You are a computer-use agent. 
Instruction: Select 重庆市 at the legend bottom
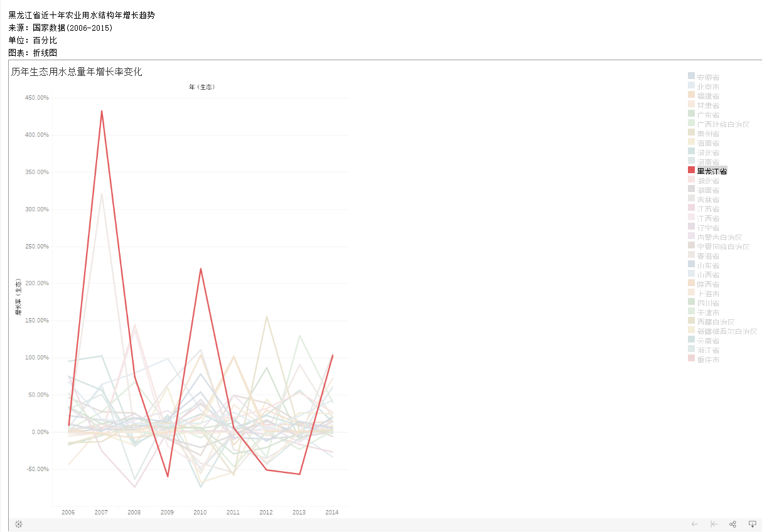click(x=704, y=359)
